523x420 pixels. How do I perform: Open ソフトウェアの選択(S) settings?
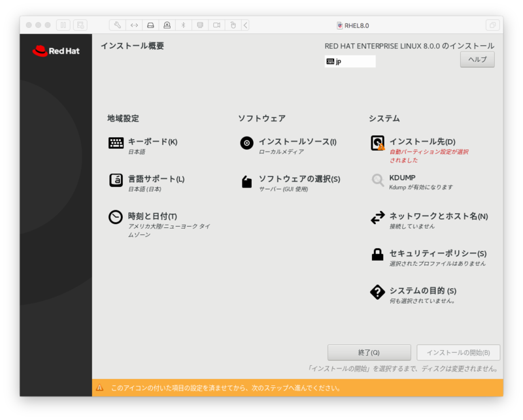coord(300,179)
